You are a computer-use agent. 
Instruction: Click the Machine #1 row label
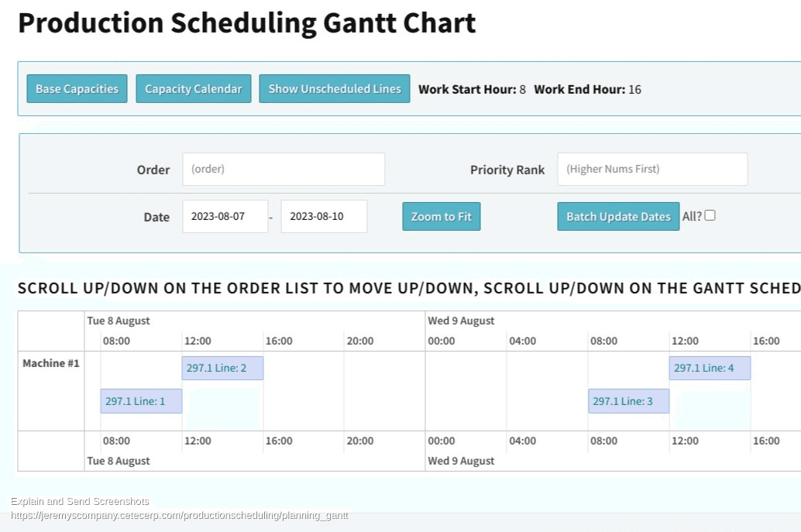pyautogui.click(x=51, y=363)
